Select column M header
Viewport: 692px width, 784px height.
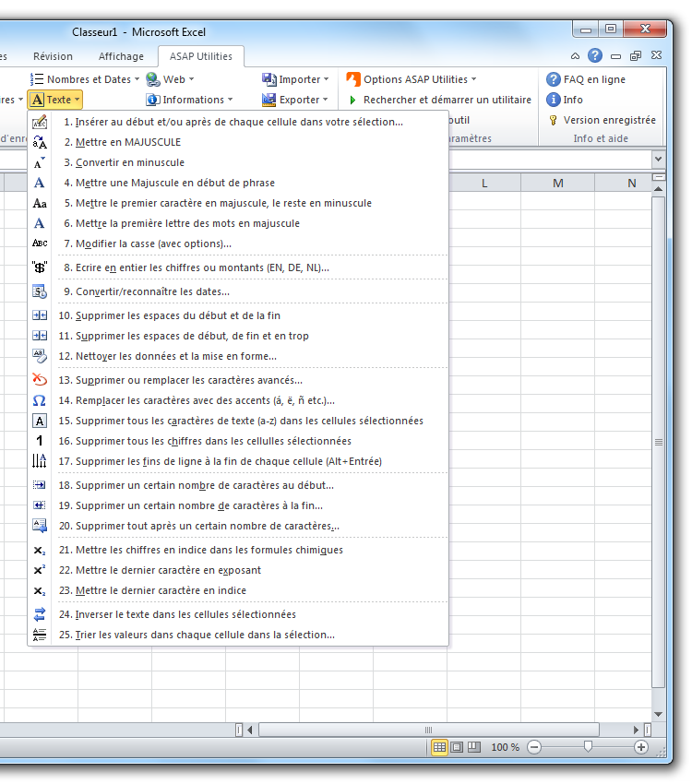(558, 184)
